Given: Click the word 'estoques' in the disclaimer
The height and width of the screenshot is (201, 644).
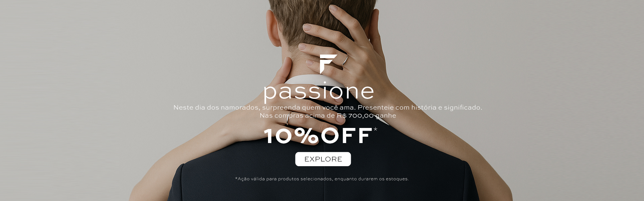Looking at the screenshot, I should coord(397,179).
